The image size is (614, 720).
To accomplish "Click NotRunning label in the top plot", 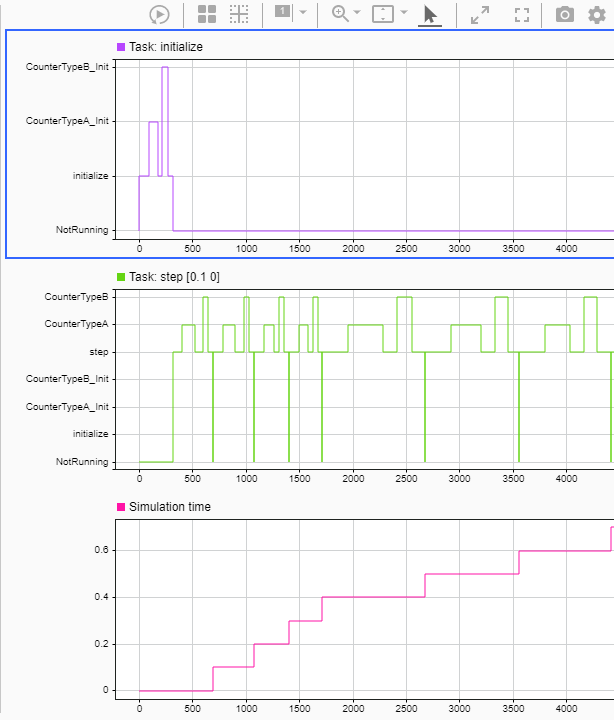I will pyautogui.click(x=82, y=230).
